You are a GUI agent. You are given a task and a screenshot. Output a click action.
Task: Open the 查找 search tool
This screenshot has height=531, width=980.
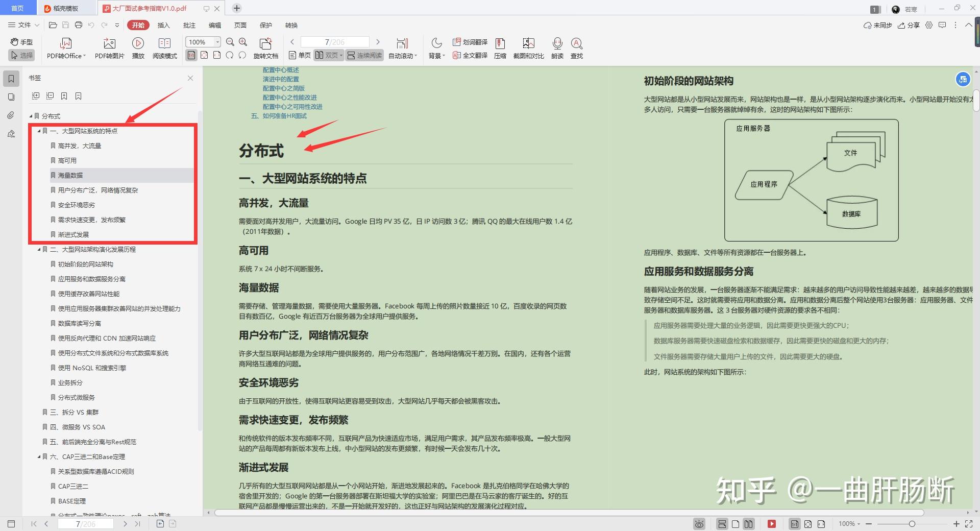[x=577, y=47]
